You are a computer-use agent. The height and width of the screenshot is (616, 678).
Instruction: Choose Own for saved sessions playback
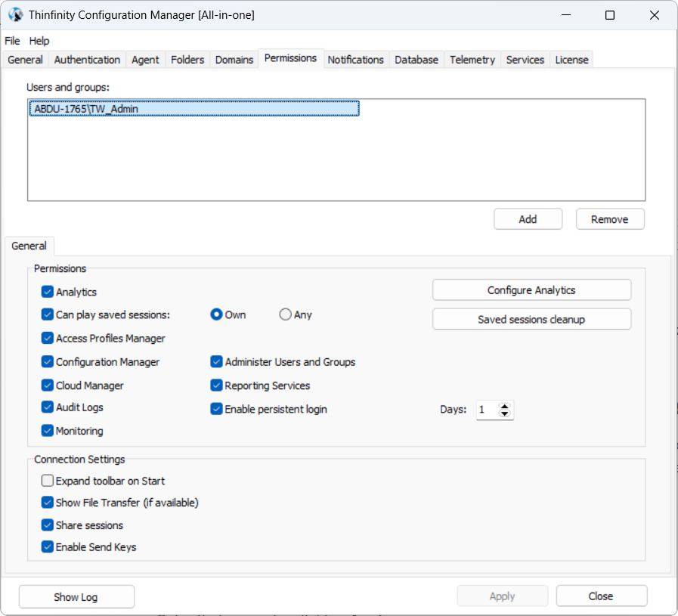216,314
